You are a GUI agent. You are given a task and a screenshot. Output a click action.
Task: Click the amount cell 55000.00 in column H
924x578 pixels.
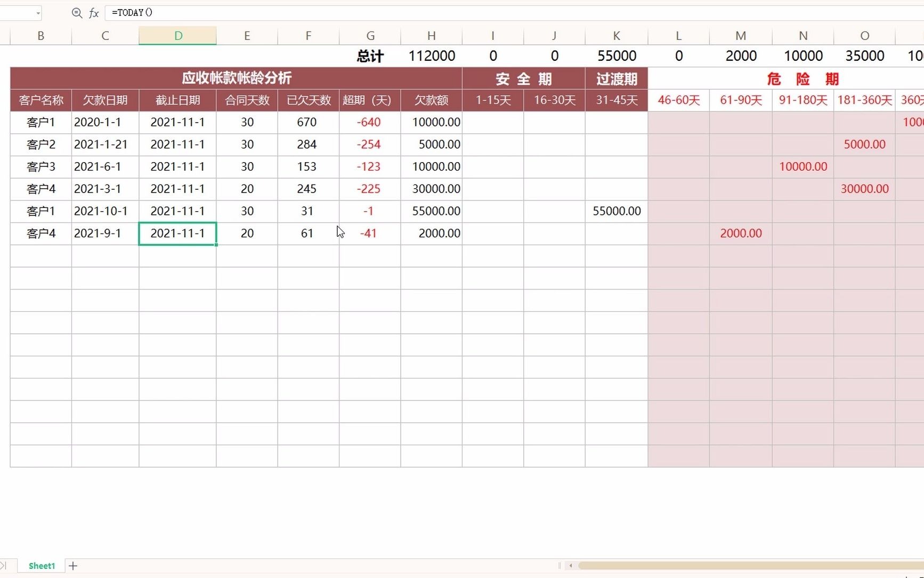(x=431, y=211)
